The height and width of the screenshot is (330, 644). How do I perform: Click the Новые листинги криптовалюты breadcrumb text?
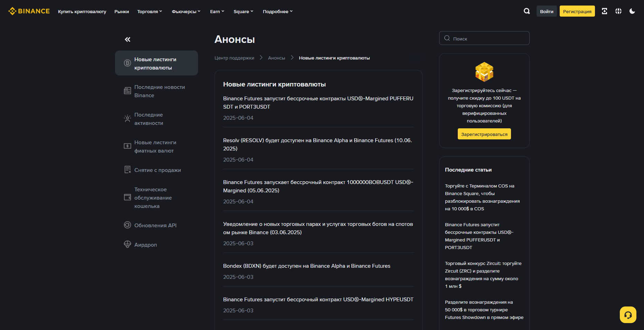coord(334,58)
